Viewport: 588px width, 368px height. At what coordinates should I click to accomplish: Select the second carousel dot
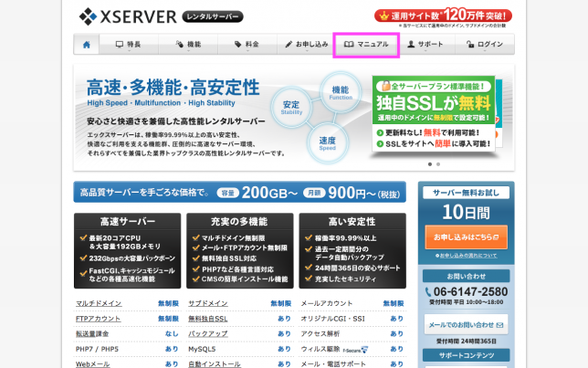[x=438, y=164]
